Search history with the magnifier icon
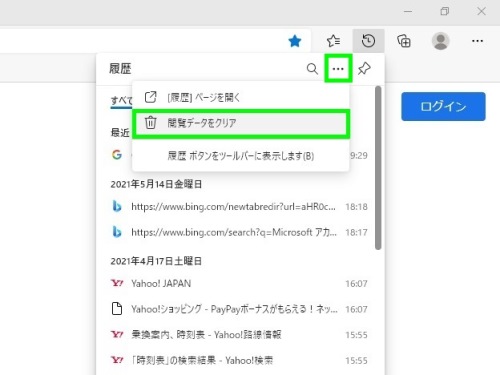The image size is (500, 375). coord(312,69)
